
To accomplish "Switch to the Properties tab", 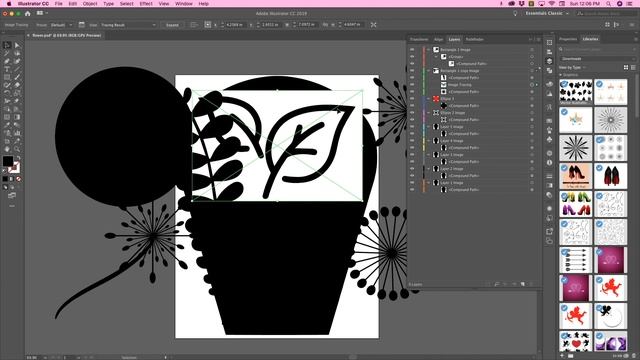I will [568, 39].
